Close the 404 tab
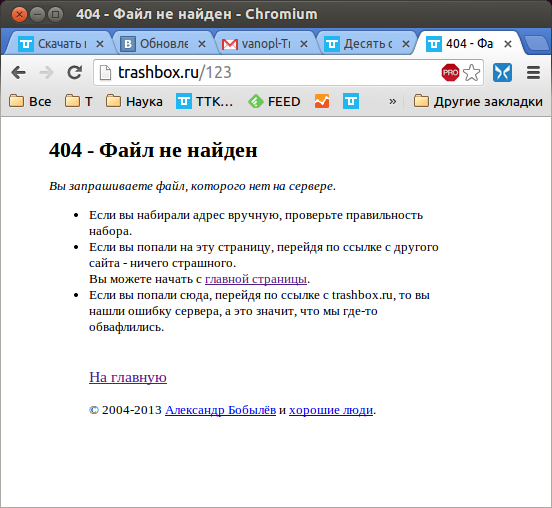The image size is (552, 508). point(508,44)
